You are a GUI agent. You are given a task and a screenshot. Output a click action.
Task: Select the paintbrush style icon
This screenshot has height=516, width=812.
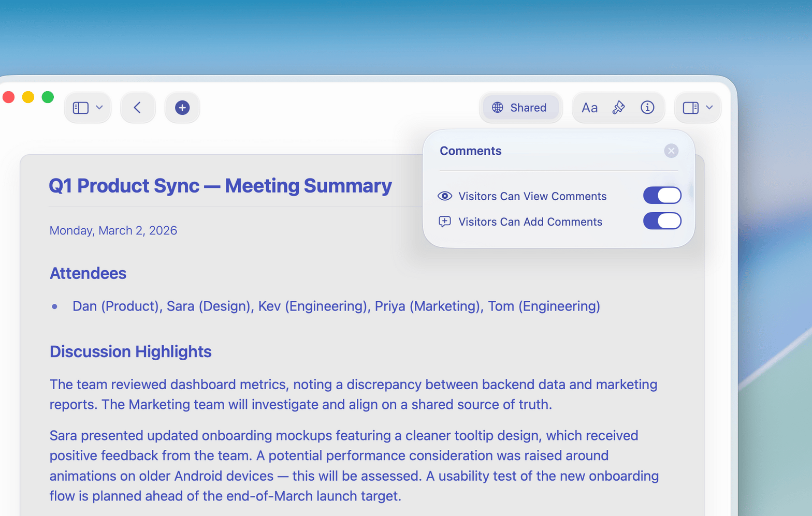618,108
